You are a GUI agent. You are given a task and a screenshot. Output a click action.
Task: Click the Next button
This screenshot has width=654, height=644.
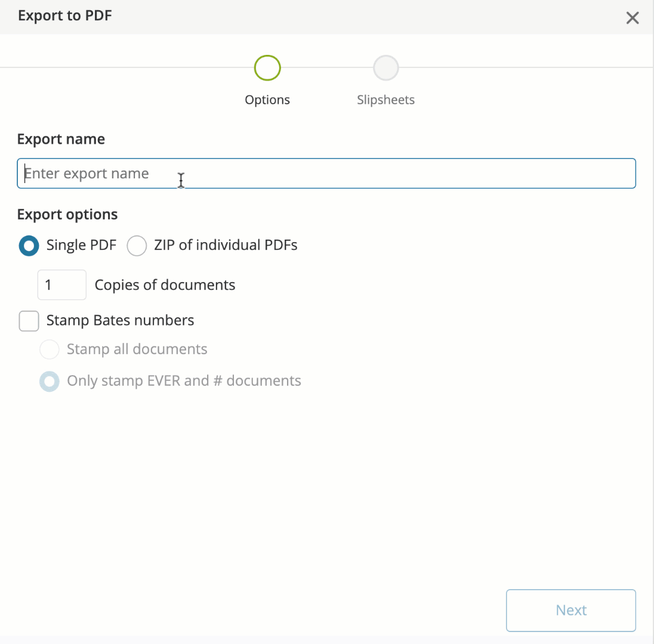coord(570,610)
